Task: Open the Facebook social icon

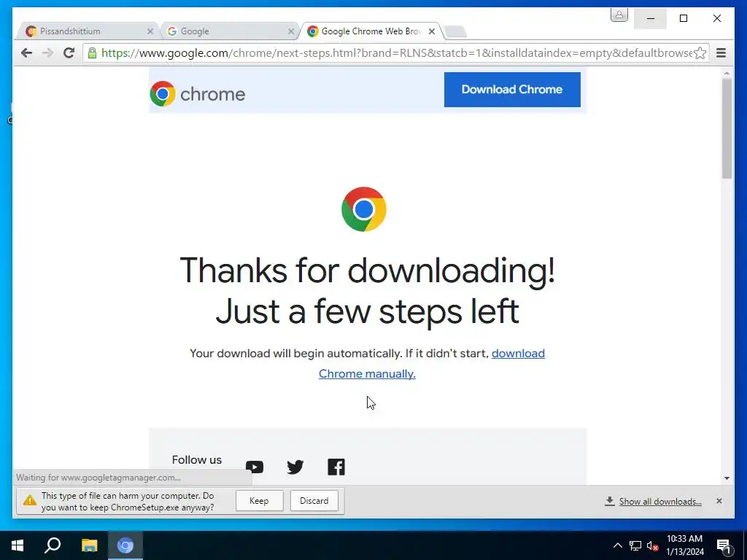Action: [x=336, y=467]
